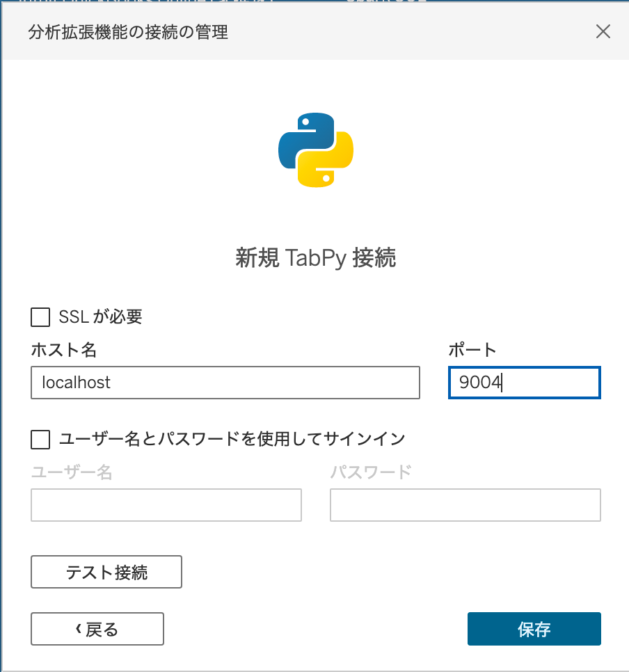Check the sign in with username and password option

[40, 439]
